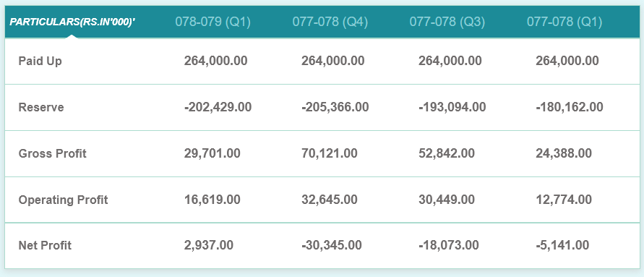Click the Operating Profit row label
644x277 pixels.
click(x=64, y=200)
